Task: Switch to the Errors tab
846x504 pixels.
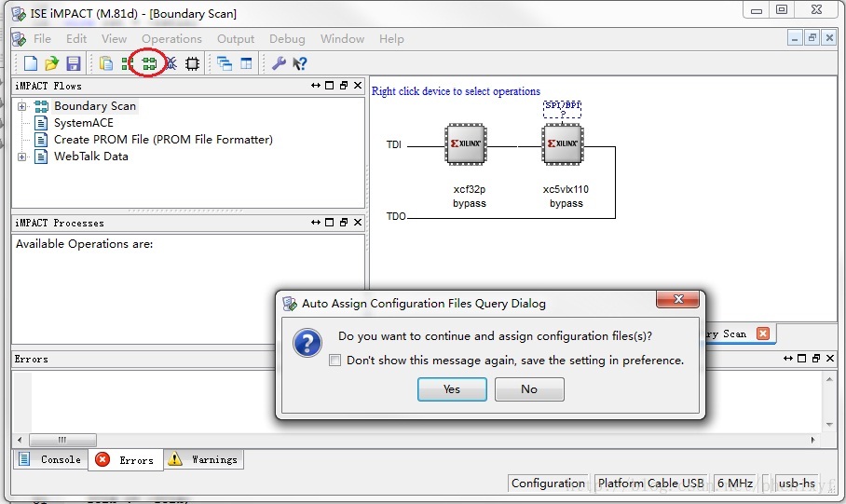Action: (x=126, y=460)
